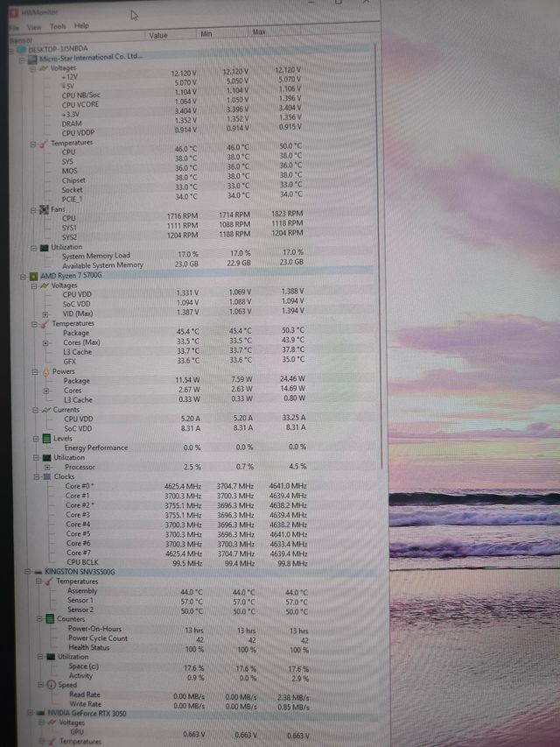Viewport: 560px width, 747px height.
Task: Collapse the Clocks group expander
Action: coord(36,477)
